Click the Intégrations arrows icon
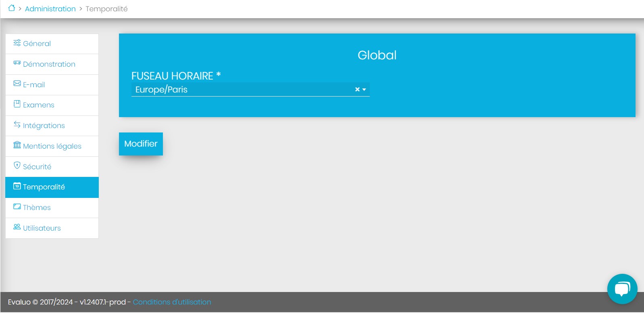 pos(17,124)
